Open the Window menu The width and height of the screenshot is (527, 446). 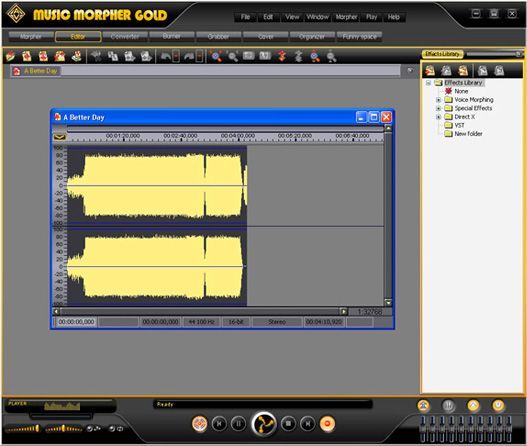tap(318, 17)
